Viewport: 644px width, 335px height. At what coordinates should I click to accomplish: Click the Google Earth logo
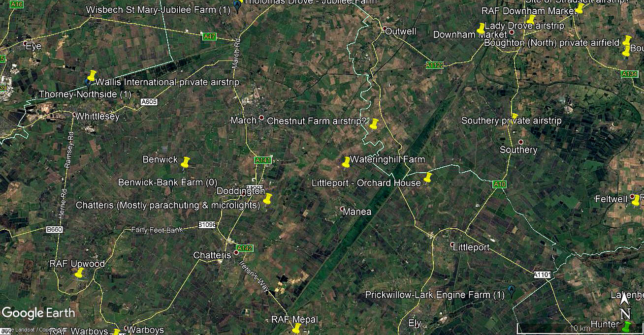coord(38,312)
